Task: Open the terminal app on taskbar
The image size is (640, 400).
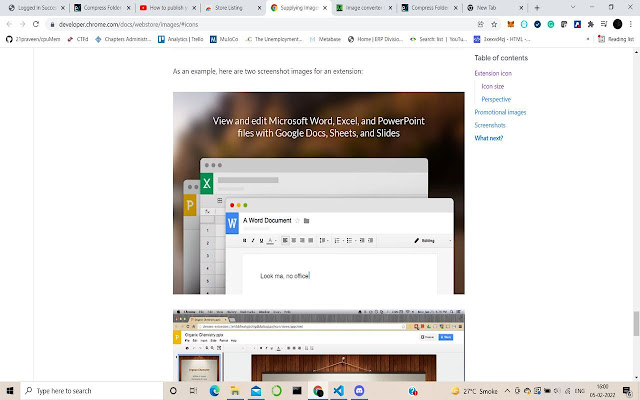Action: tap(297, 391)
